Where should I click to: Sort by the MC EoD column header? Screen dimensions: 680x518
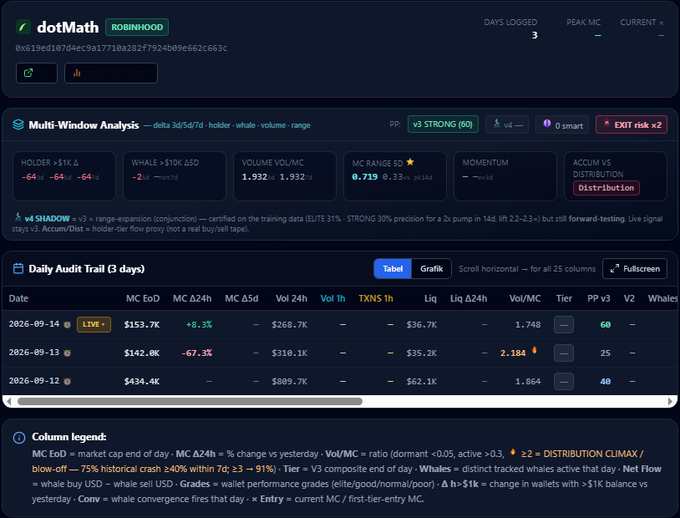(x=143, y=298)
